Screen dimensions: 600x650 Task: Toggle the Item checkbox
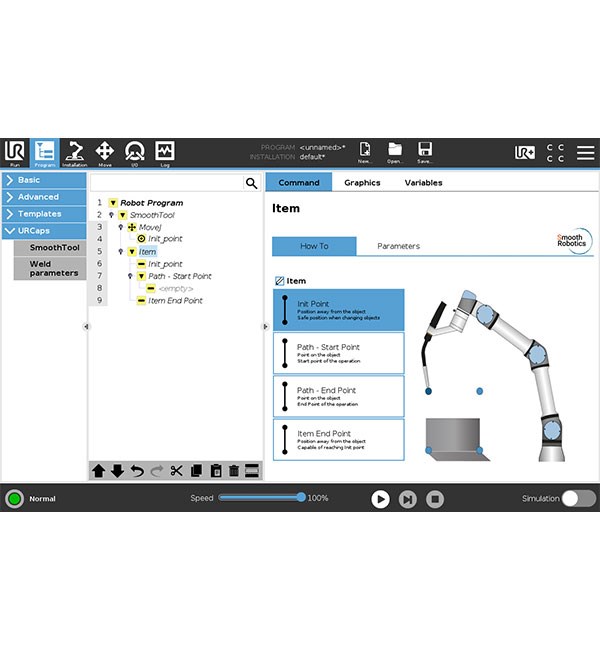(x=279, y=281)
